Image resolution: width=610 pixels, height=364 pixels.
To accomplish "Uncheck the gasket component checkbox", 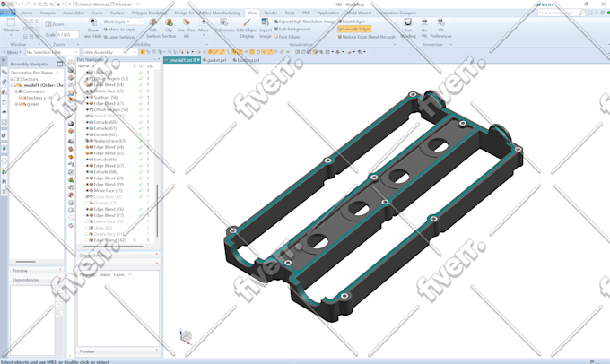I will tap(21, 104).
